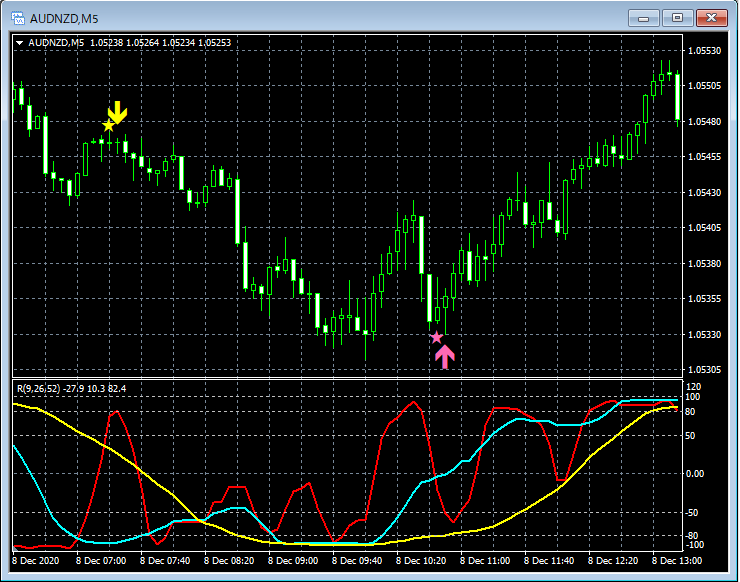Click the 8 Dec 07:40 time label

pos(165,561)
